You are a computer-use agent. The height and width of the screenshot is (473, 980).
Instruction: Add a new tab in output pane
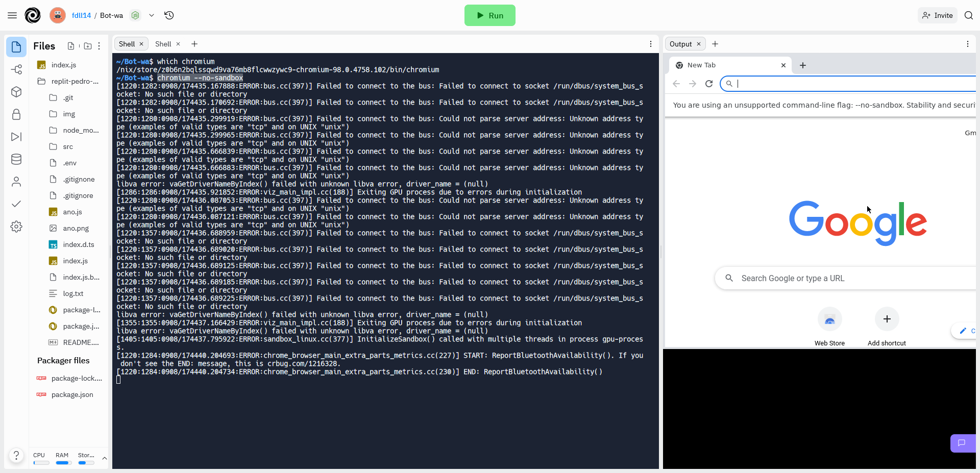click(x=715, y=44)
